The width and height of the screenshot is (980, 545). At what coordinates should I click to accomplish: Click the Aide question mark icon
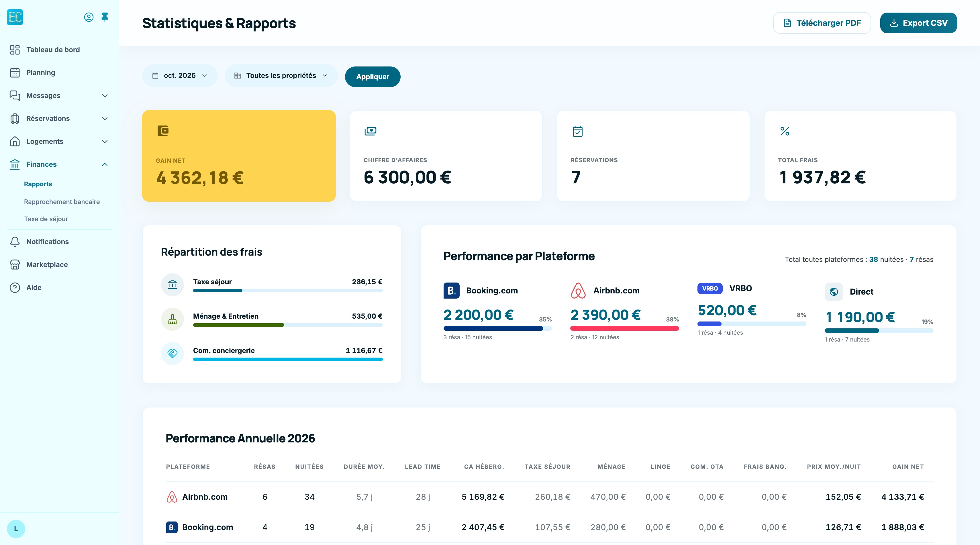coord(15,287)
